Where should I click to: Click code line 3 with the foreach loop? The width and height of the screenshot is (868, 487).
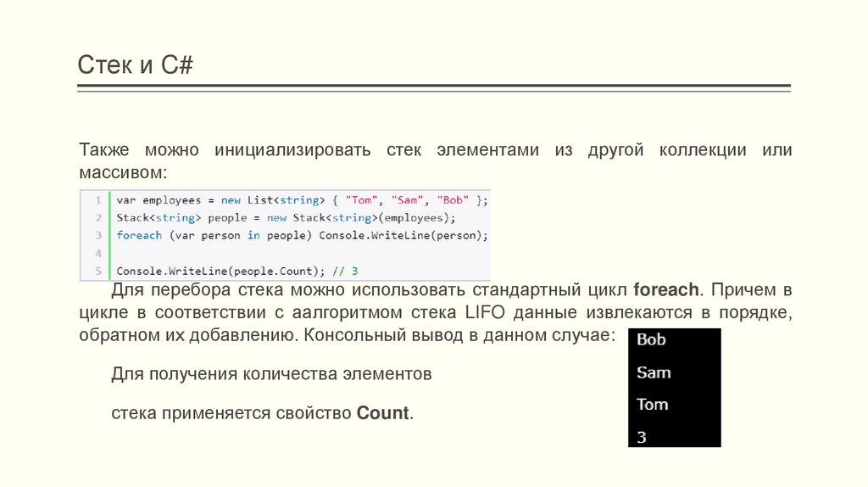pos(303,236)
